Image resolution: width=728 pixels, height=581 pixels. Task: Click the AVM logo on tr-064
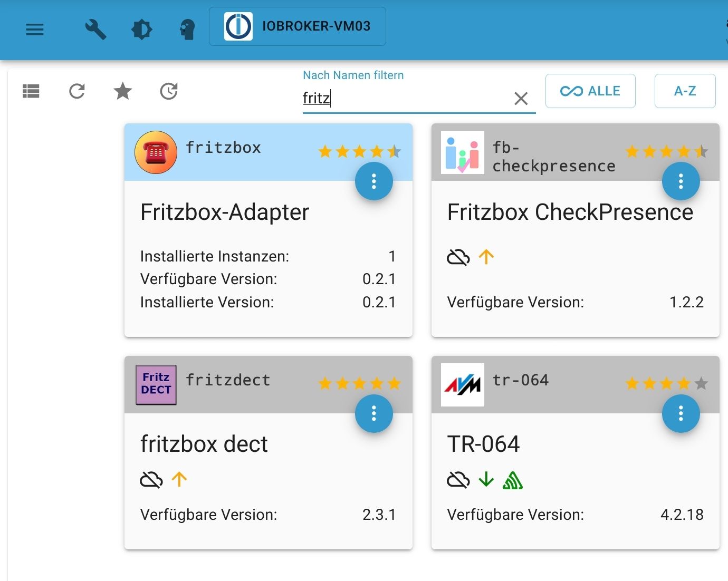(463, 385)
